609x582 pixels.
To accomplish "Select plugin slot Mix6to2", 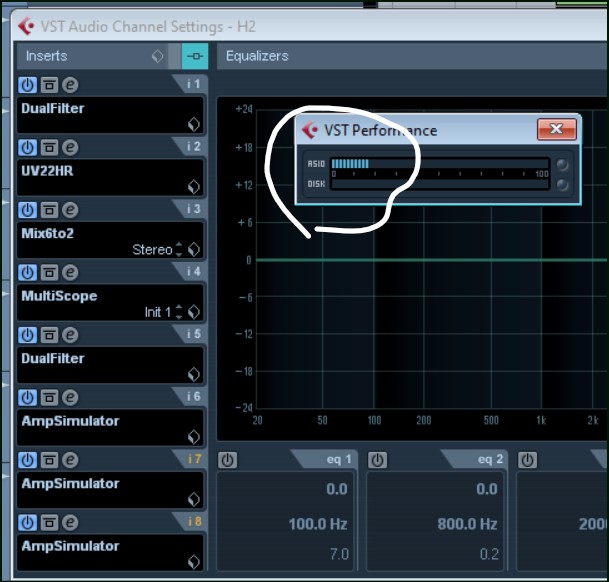I will click(x=110, y=240).
